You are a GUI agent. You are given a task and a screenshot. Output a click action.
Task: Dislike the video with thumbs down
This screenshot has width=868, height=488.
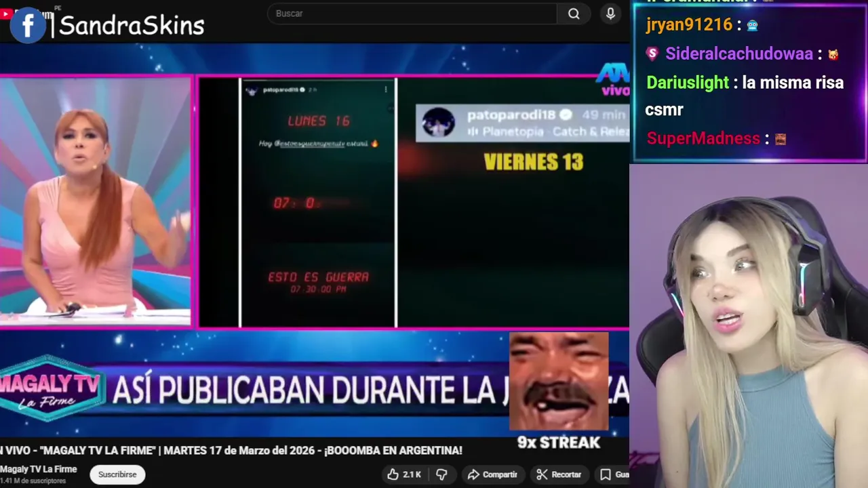[441, 474]
